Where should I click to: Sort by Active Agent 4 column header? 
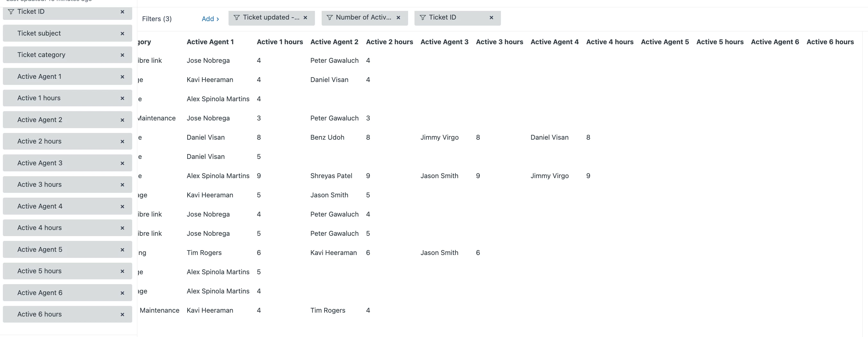coord(555,42)
